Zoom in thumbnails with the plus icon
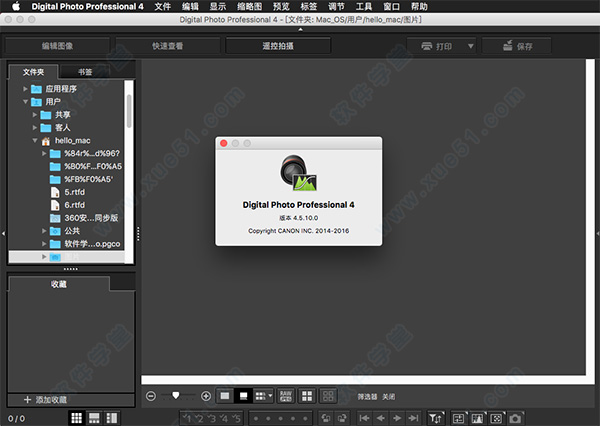Viewport: 600px width, 426px height. pyautogui.click(x=206, y=396)
